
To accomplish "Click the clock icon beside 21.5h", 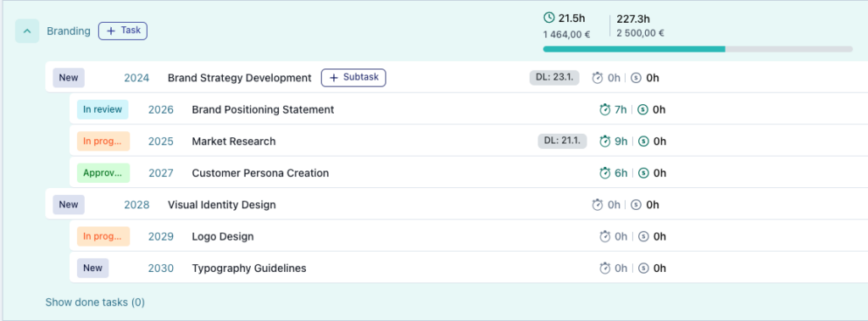I will point(549,19).
